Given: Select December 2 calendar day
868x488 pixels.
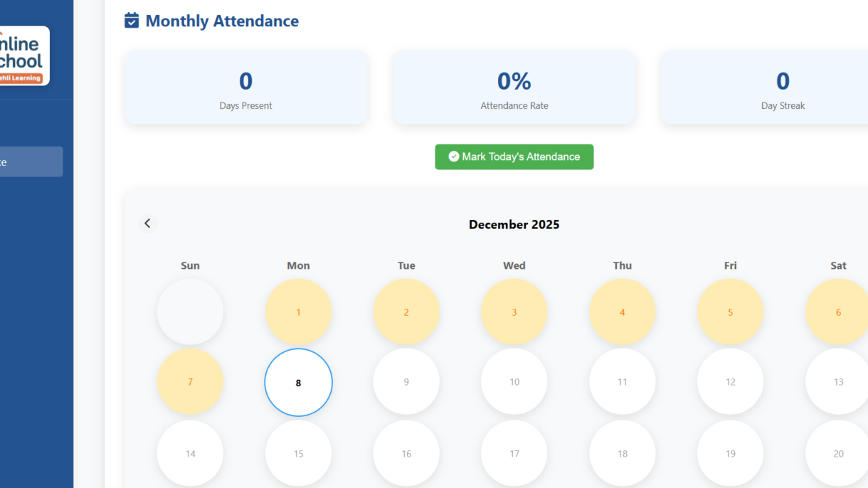Looking at the screenshot, I should tap(406, 312).
